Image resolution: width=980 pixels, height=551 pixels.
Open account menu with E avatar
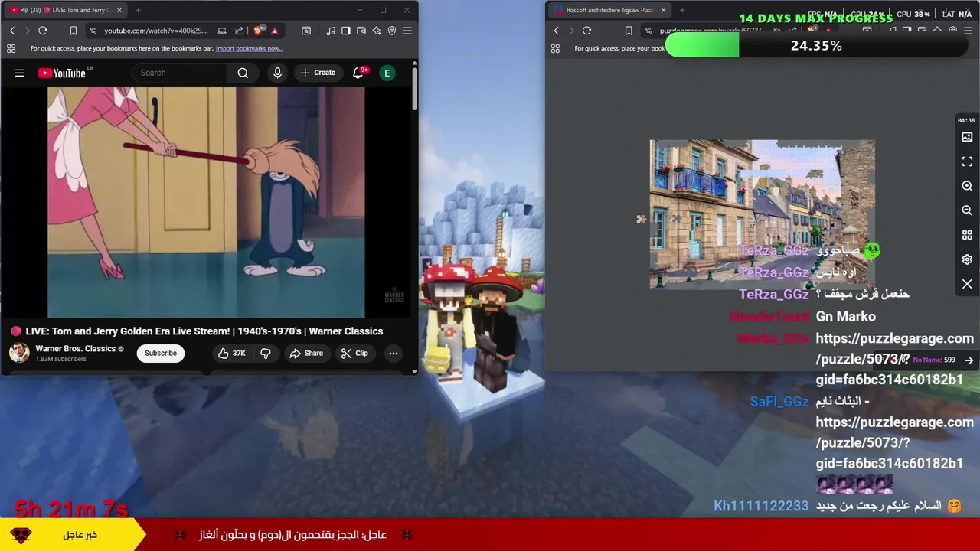[x=387, y=73]
